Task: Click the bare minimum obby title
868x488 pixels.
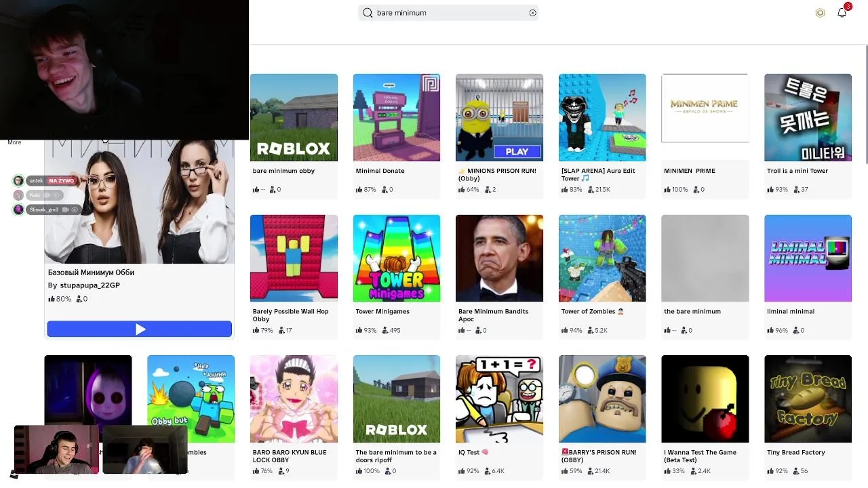Action: 283,171
